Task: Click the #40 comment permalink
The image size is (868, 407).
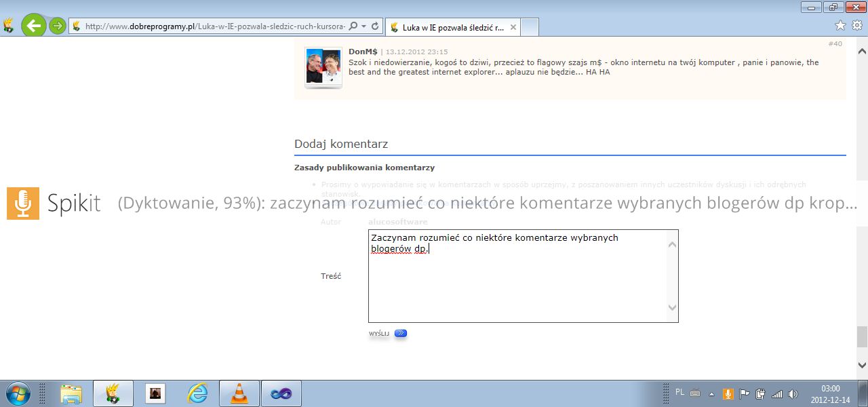Action: [x=835, y=43]
